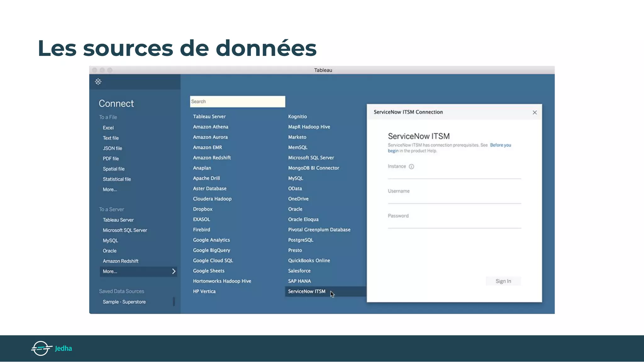Select Microsoft SQL Server in the connector list

[311, 158]
